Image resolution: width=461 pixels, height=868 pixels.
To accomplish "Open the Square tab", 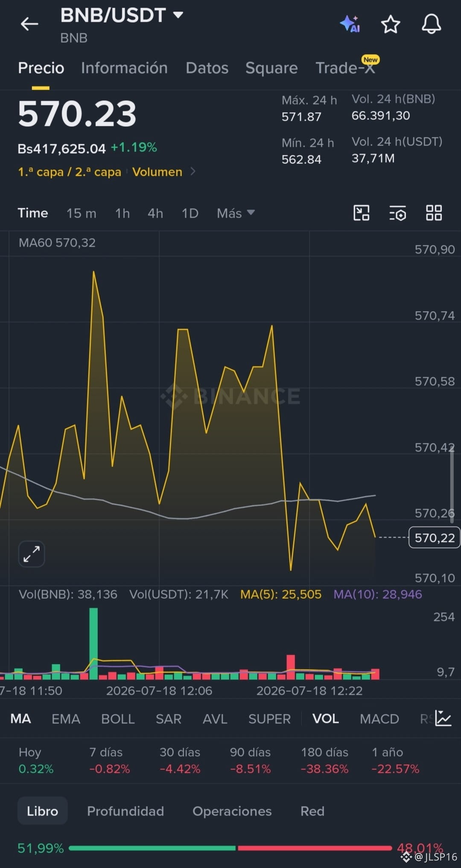I will point(271,68).
